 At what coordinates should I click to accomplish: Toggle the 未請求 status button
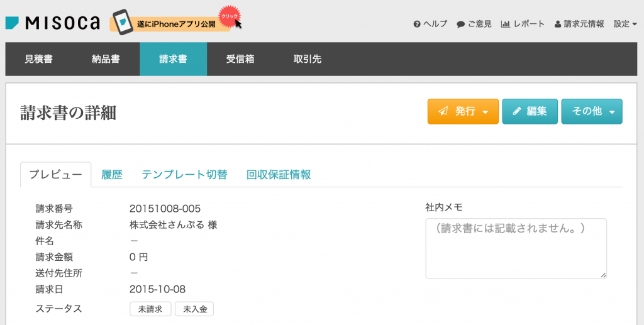tap(150, 309)
